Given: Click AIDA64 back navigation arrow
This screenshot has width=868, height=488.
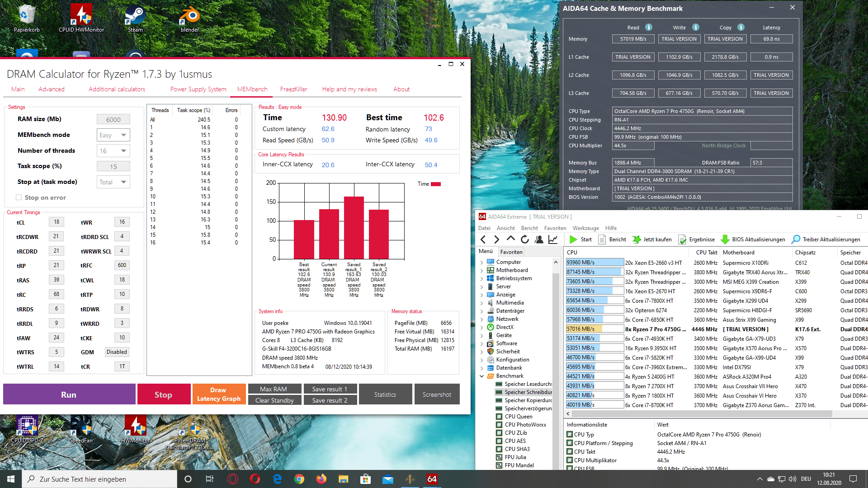Looking at the screenshot, I should coord(483,239).
